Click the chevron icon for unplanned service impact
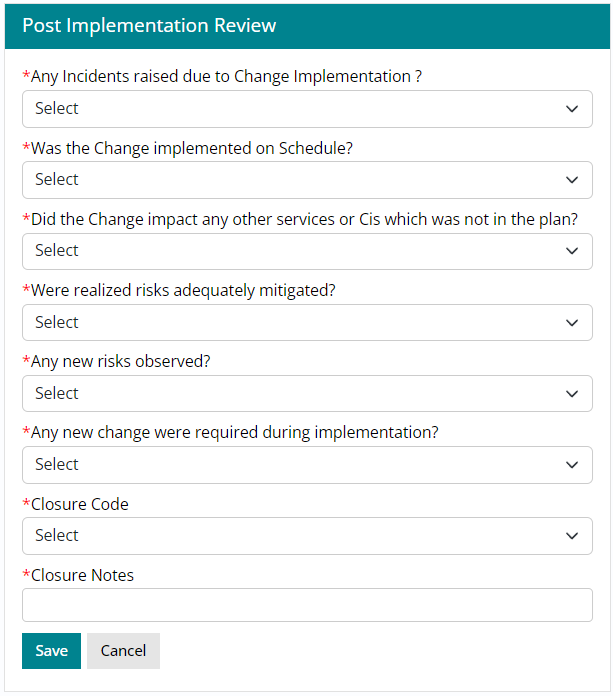The width and height of the screenshot is (613, 696). 572,251
